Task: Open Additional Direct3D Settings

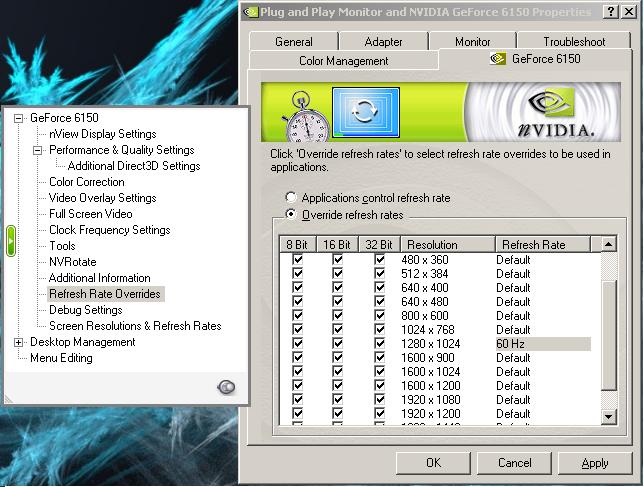Action: click(134, 166)
